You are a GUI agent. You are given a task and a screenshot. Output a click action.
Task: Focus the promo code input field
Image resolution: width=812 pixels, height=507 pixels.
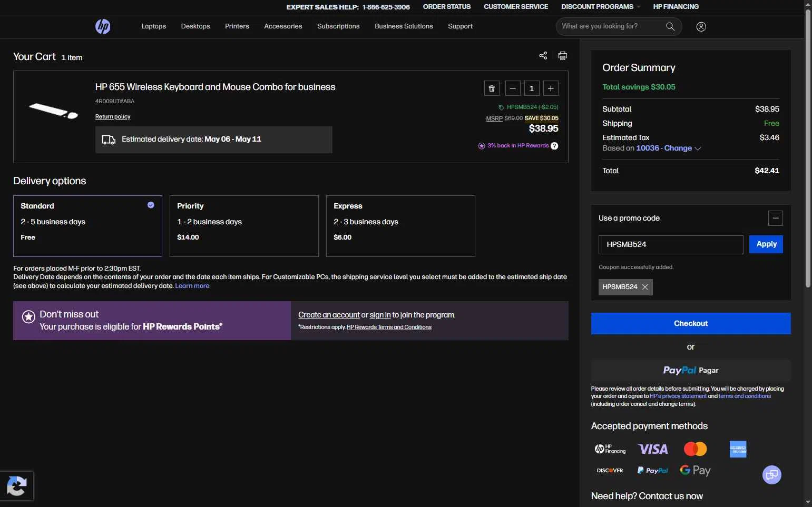671,244
